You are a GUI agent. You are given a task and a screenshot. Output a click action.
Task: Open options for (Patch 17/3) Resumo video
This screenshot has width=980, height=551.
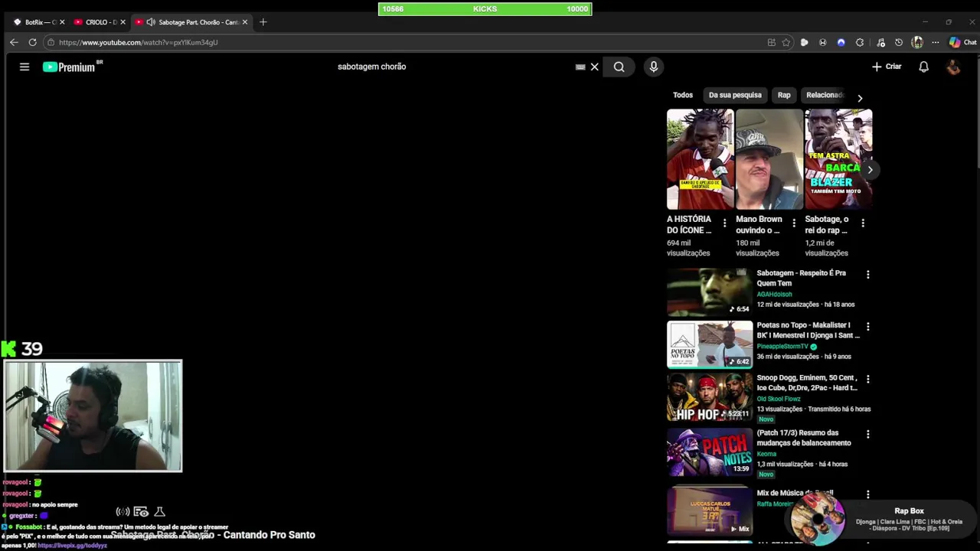coord(867,434)
